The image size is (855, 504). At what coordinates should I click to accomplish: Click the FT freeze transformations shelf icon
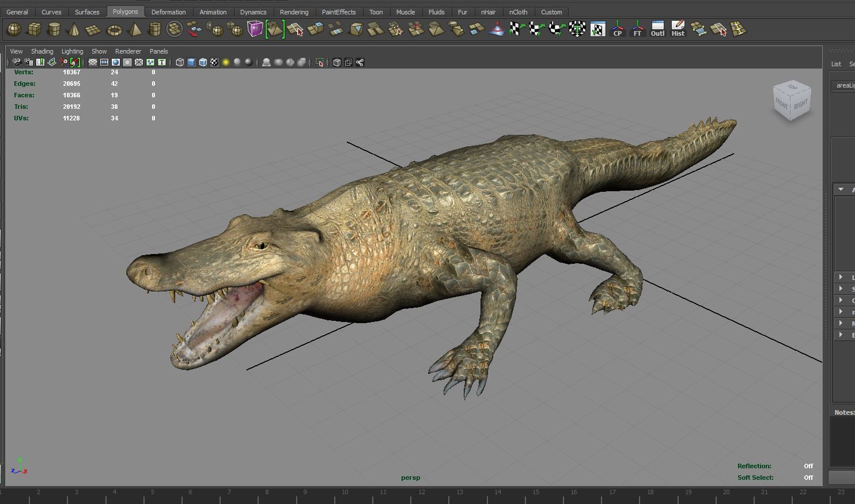pyautogui.click(x=637, y=29)
